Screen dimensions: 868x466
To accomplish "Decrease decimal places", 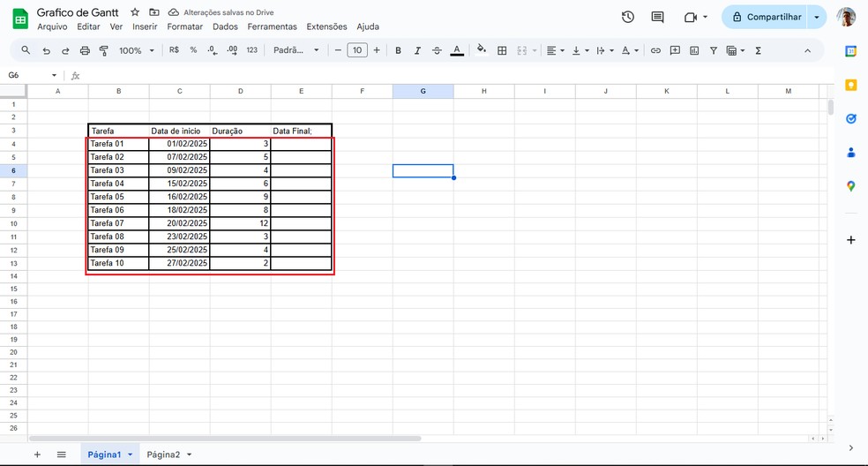I will click(213, 50).
